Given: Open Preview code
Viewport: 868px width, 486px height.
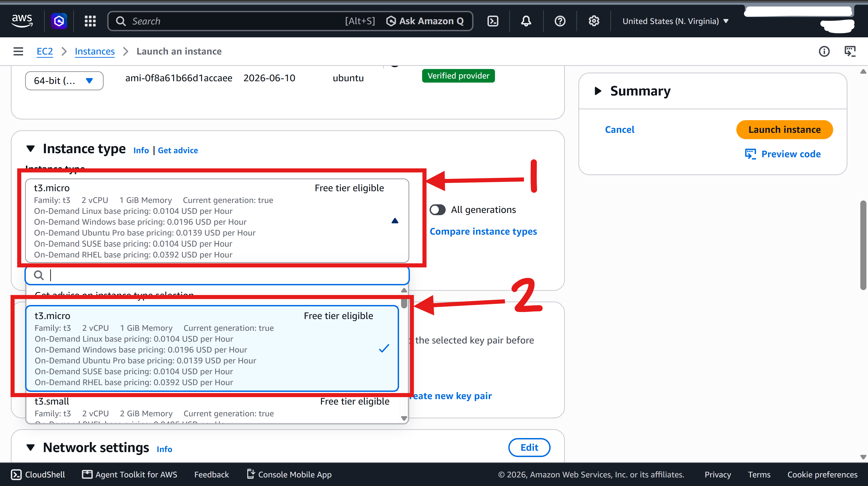Looking at the screenshot, I should (x=782, y=154).
